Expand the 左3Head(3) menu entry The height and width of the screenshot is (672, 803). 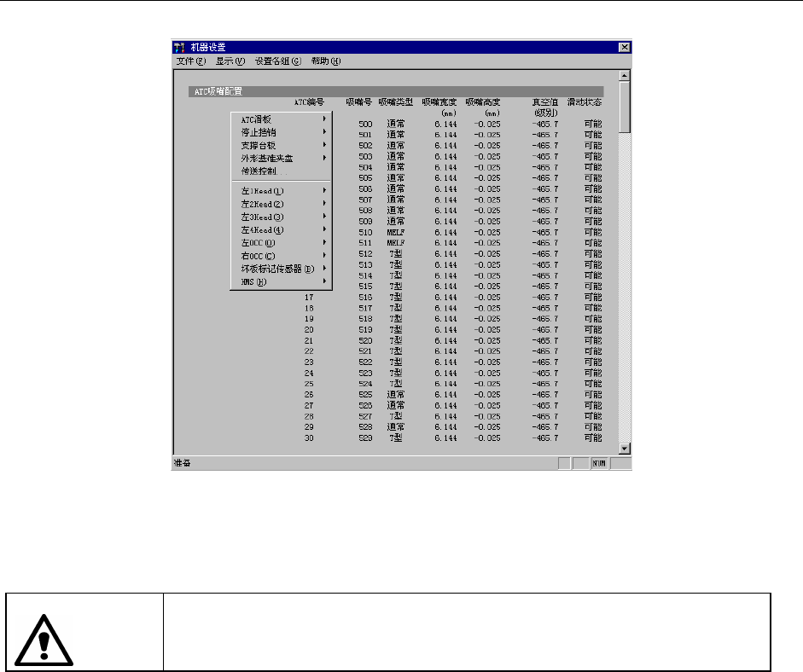coord(281,217)
